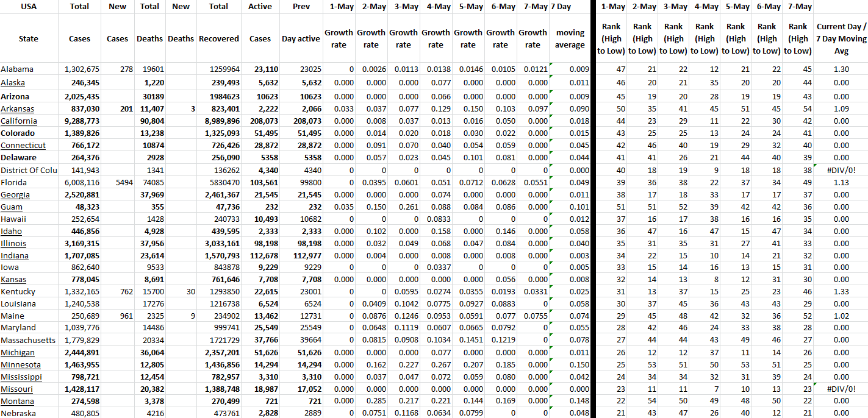Follow the California link
The image size is (868, 418).
coord(19,121)
